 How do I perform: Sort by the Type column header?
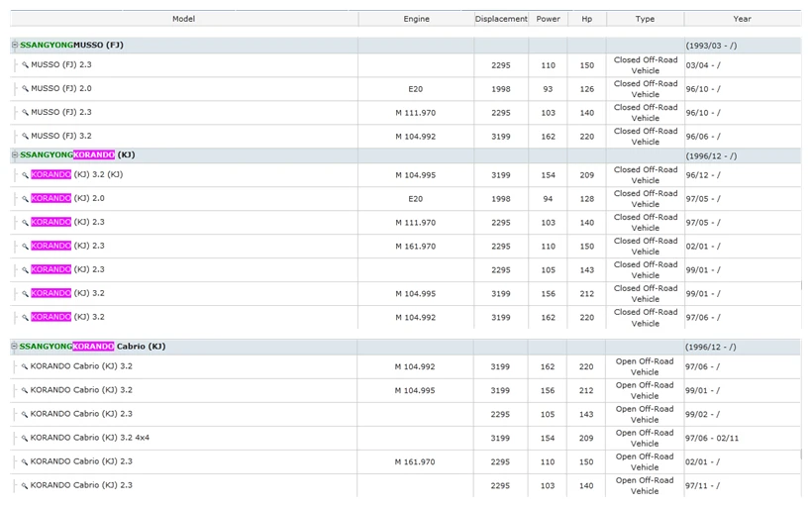coord(646,19)
